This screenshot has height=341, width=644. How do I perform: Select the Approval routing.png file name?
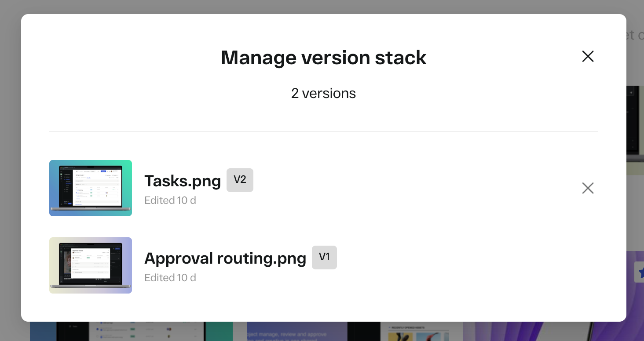tap(225, 258)
